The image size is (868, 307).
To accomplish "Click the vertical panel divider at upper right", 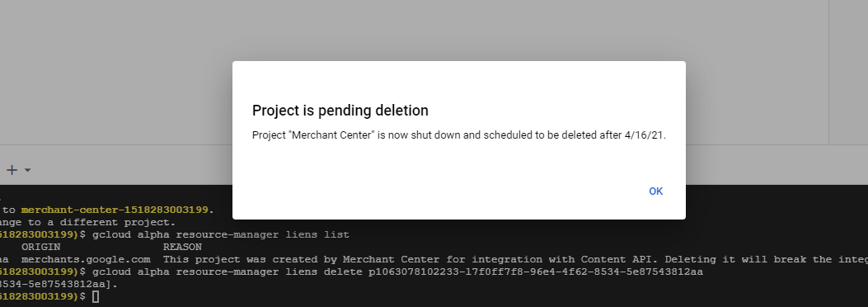I will point(828,72).
